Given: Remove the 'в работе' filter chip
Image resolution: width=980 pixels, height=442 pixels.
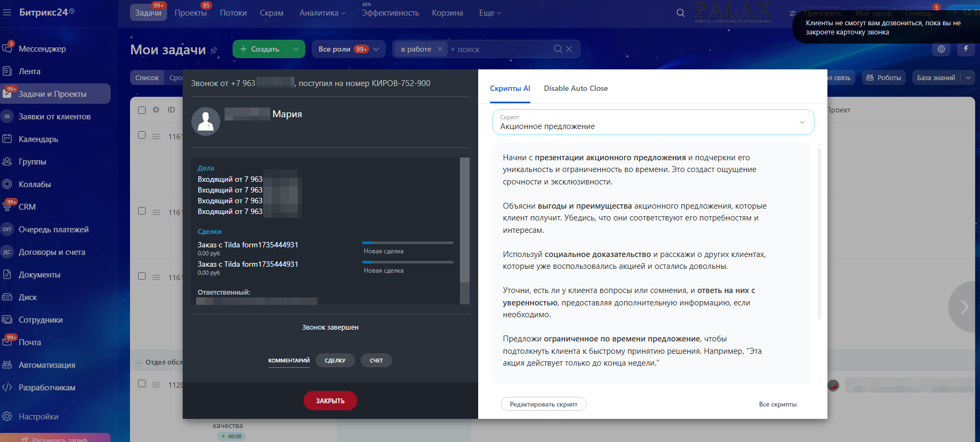Looking at the screenshot, I should click(x=440, y=49).
